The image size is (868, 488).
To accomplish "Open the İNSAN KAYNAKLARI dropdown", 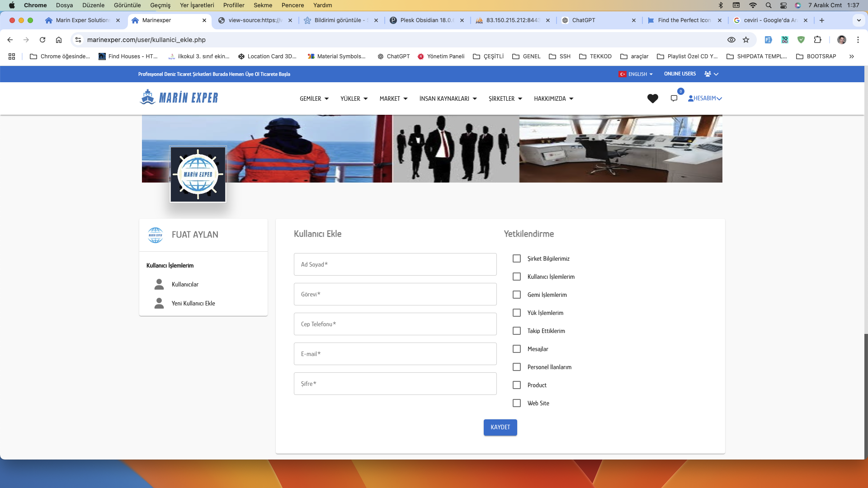I will pos(448,99).
